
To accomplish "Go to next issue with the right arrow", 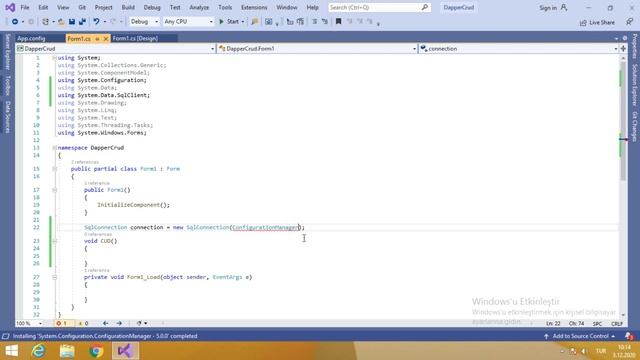I will [x=119, y=323].
